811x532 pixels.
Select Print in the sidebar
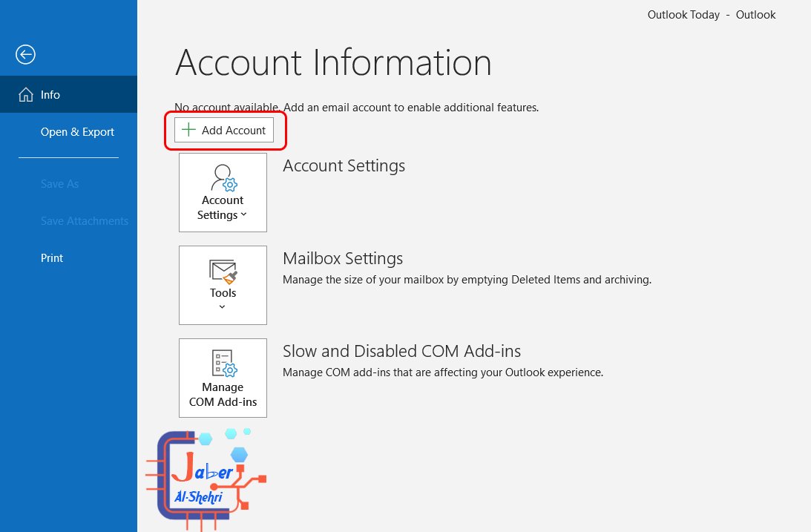(68, 258)
